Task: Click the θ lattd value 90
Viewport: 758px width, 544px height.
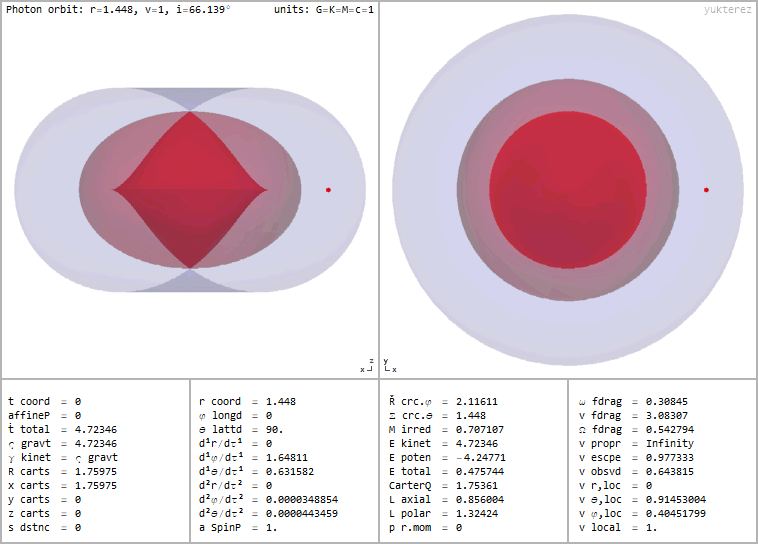Action: [x=274, y=429]
